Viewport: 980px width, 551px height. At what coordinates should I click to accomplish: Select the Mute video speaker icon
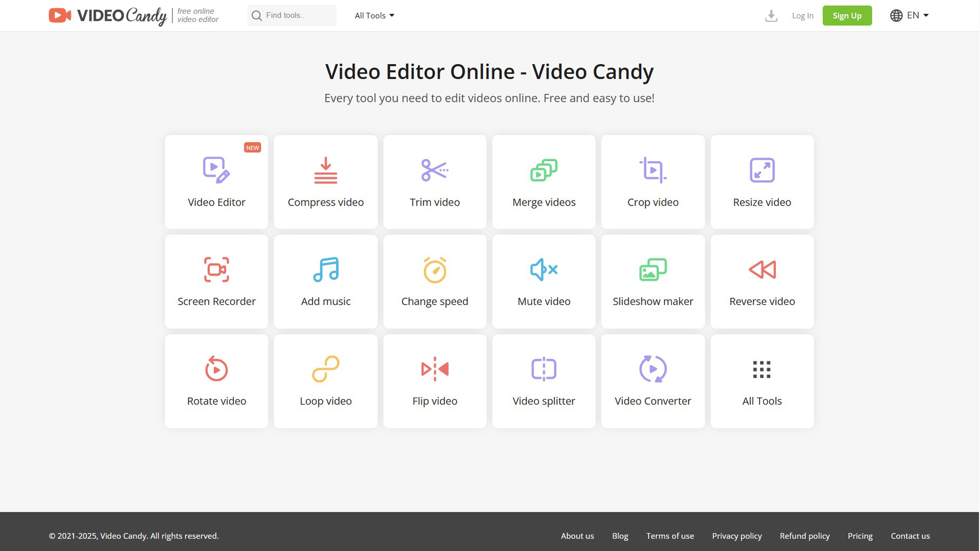coord(544,269)
